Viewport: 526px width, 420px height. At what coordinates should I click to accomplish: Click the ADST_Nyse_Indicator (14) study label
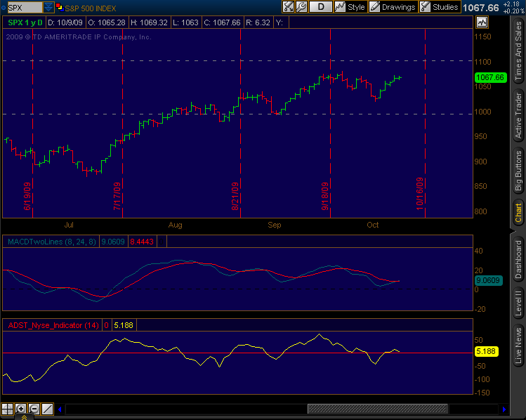[x=53, y=325]
